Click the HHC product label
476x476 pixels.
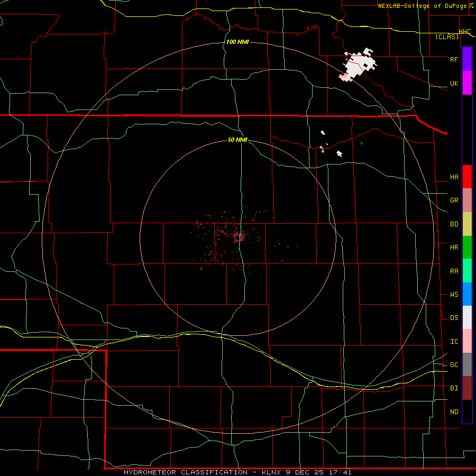[465, 32]
